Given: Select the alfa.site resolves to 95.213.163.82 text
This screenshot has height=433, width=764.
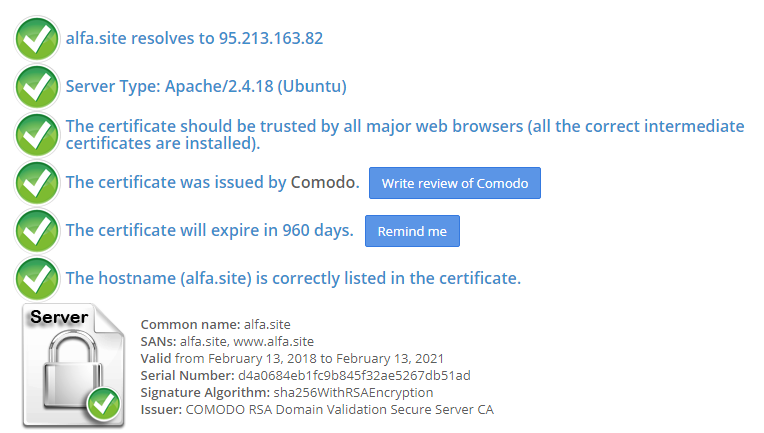Looking at the screenshot, I should (x=194, y=38).
